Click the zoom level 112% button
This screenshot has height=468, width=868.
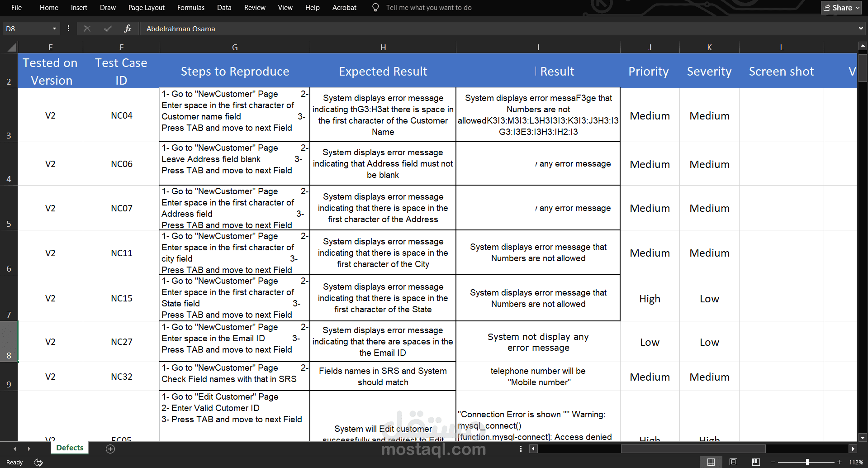[x=856, y=462]
